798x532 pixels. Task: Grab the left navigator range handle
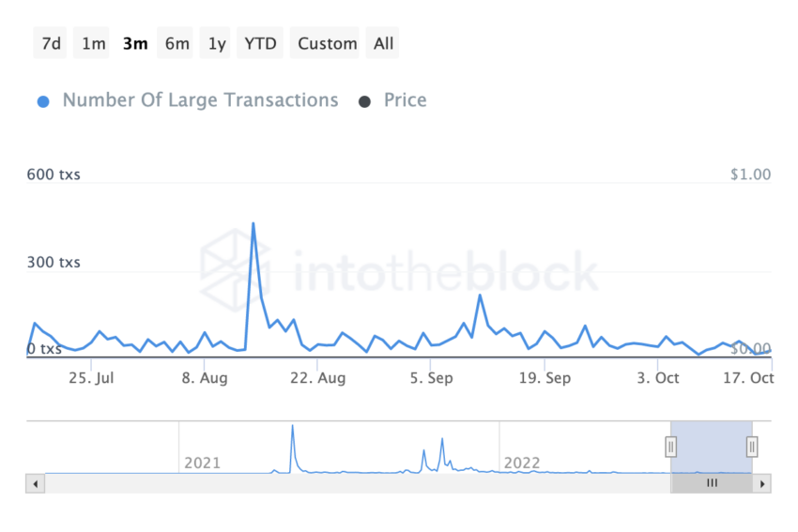pyautogui.click(x=670, y=447)
